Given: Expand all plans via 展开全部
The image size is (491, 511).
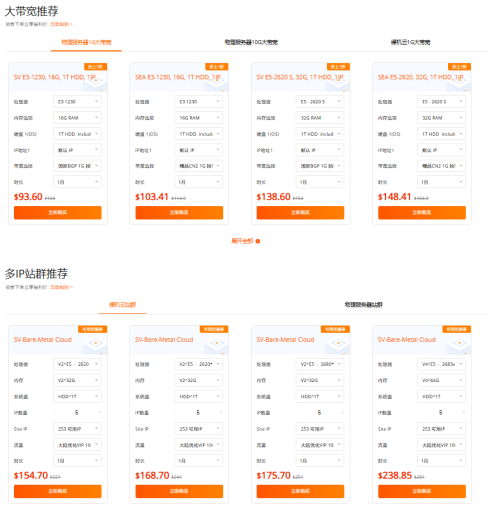Looking at the screenshot, I should pos(245,241).
